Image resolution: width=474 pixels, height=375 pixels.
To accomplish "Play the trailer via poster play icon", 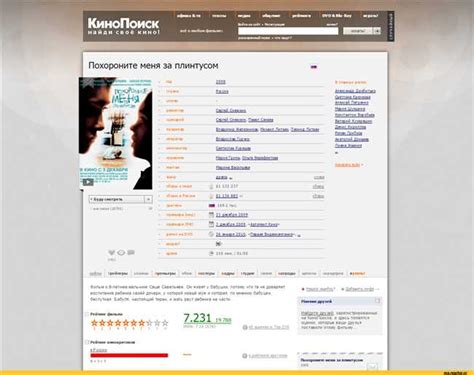I will [x=88, y=182].
